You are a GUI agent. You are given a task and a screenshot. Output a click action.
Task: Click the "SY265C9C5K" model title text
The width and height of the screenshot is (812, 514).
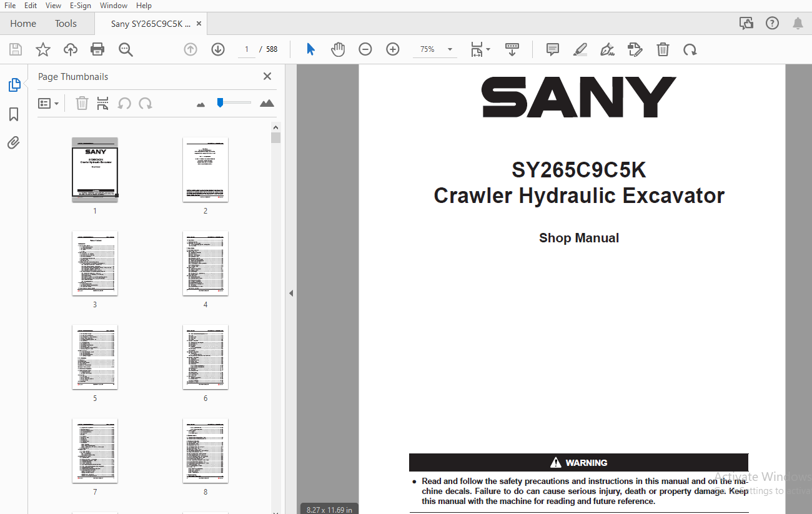point(579,170)
